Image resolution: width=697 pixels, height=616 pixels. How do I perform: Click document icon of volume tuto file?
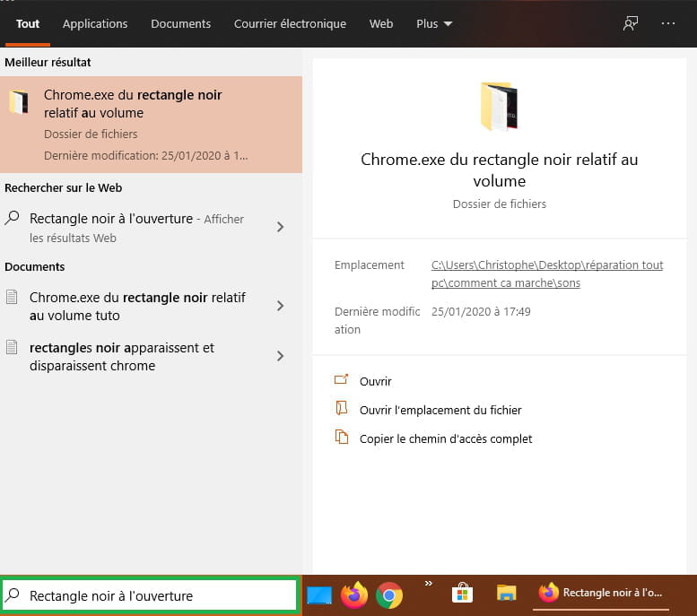tap(12, 297)
